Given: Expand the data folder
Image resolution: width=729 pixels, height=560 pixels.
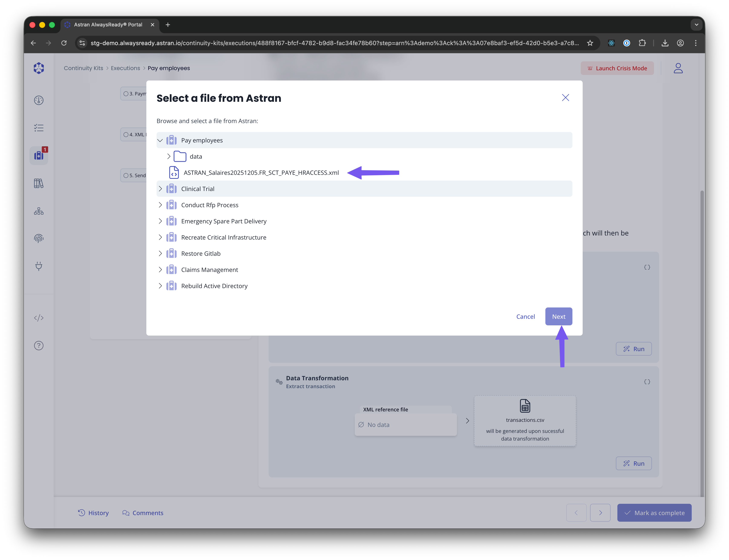Looking at the screenshot, I should pyautogui.click(x=169, y=156).
